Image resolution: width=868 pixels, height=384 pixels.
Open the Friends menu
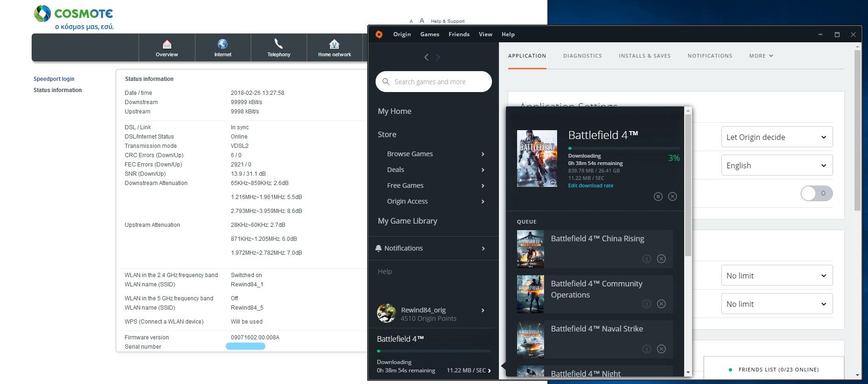click(459, 34)
